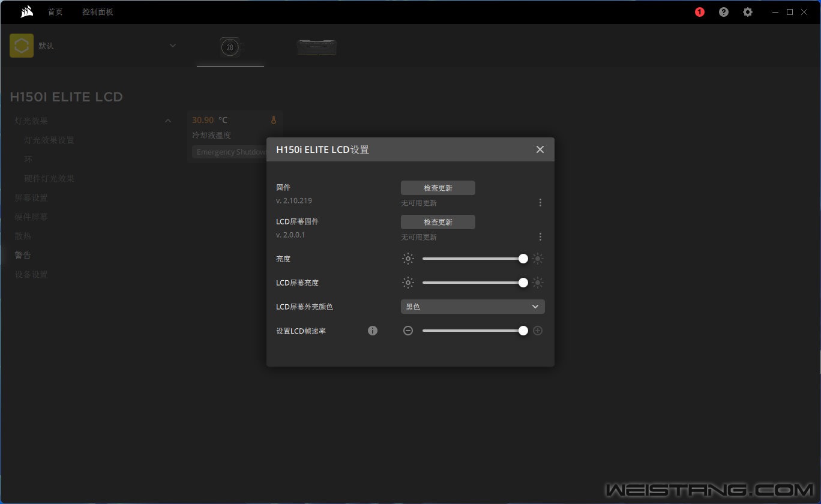Open three-dot menu for LCD屏幕固件 update
Image resolution: width=821 pixels, height=504 pixels.
point(540,237)
